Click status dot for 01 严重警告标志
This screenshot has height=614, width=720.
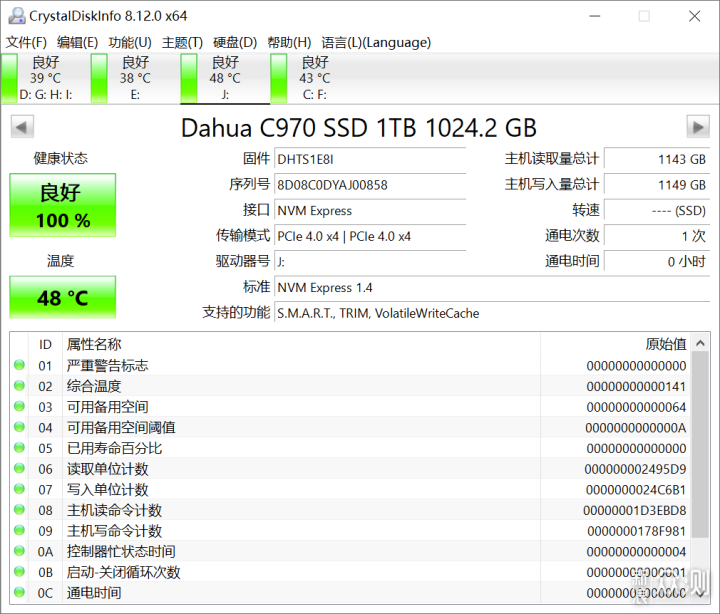19,365
